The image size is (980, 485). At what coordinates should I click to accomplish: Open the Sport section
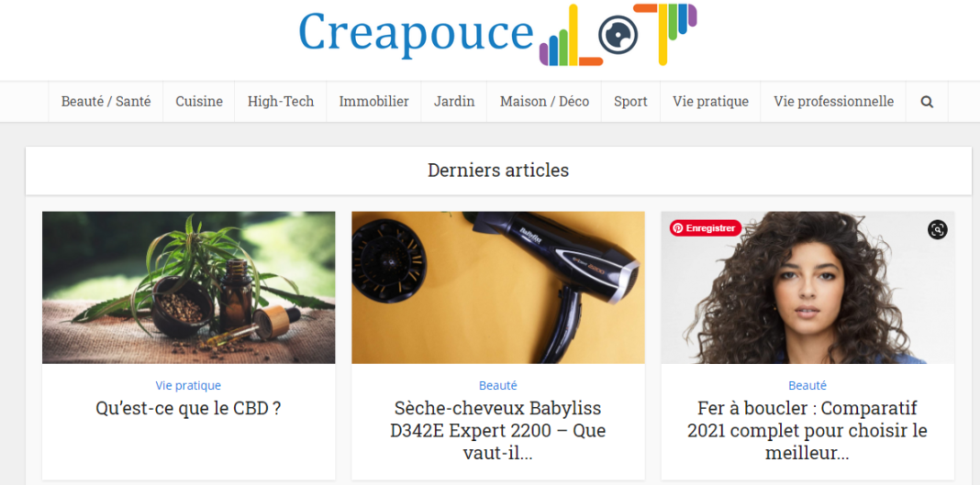pyautogui.click(x=630, y=102)
